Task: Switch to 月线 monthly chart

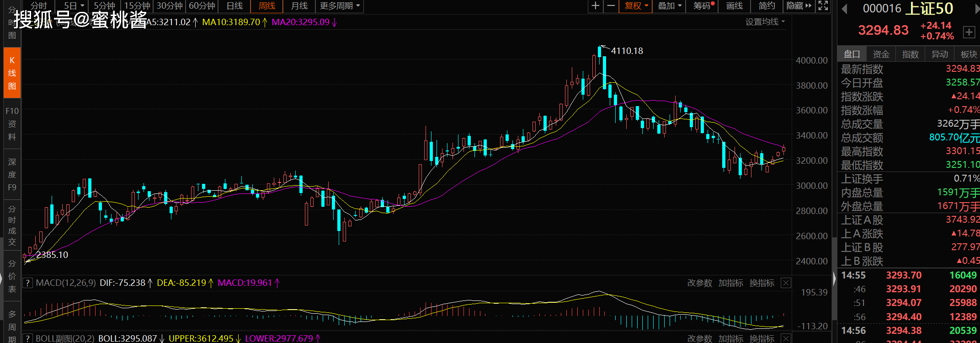Action: click(x=299, y=6)
